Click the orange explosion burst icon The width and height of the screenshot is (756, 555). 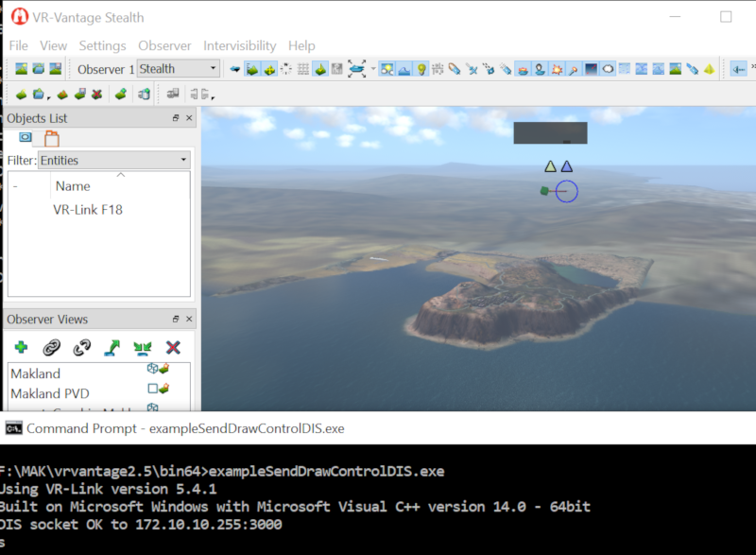click(x=557, y=69)
